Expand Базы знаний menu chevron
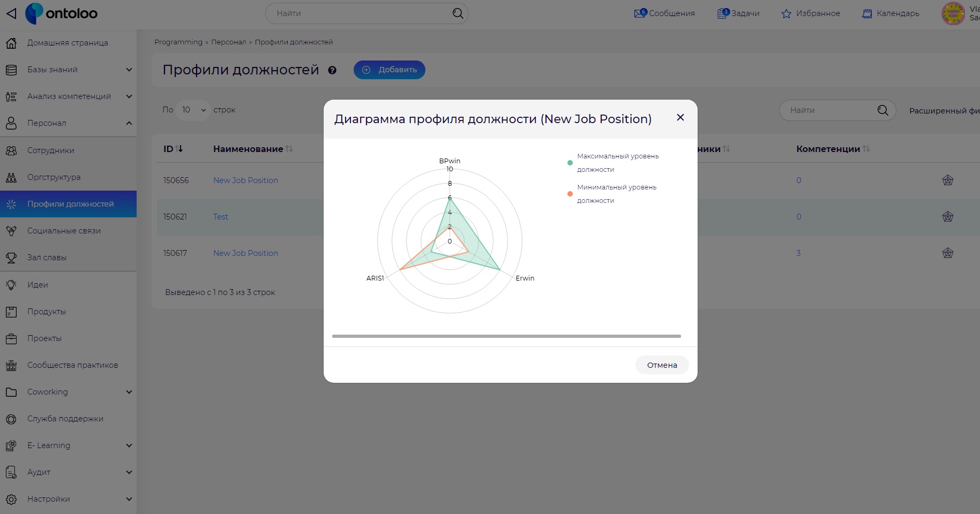 coord(129,70)
